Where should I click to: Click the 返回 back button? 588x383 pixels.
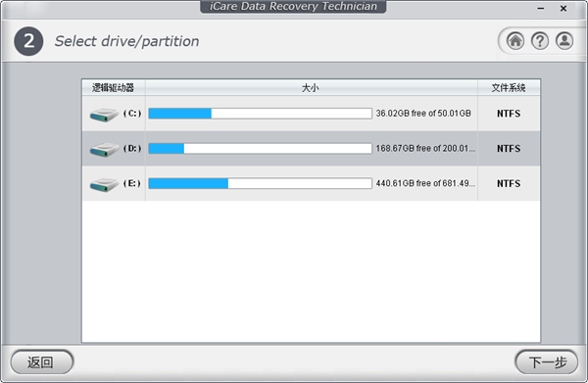point(41,362)
